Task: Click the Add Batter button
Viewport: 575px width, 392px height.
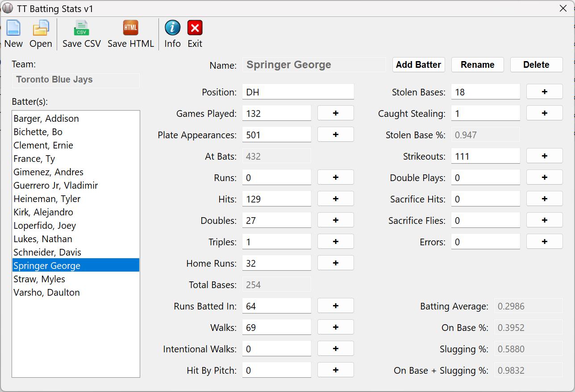Action: coord(418,65)
